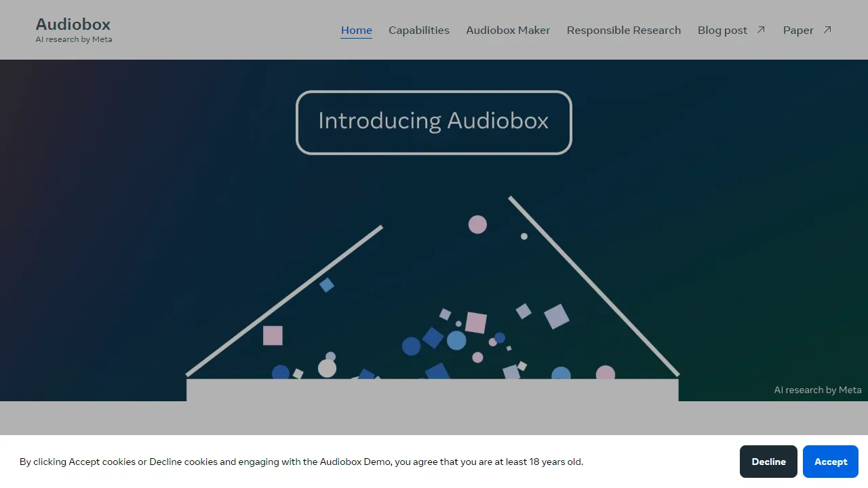Click the Audiobox logo title
Viewport: 868px width, 488px height.
click(x=73, y=24)
